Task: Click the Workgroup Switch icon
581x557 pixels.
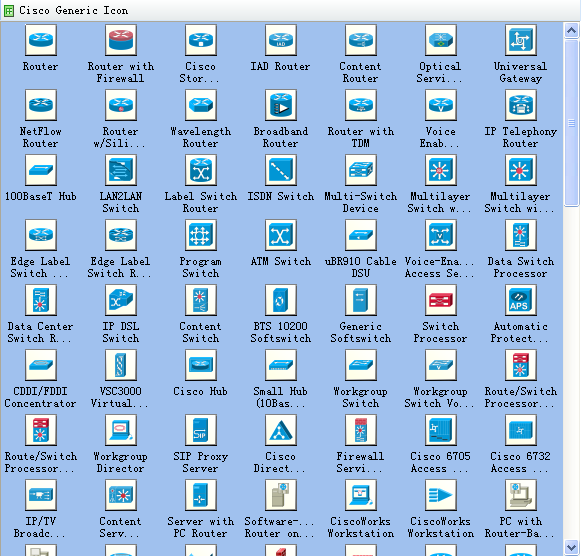Action: pyautogui.click(x=361, y=365)
